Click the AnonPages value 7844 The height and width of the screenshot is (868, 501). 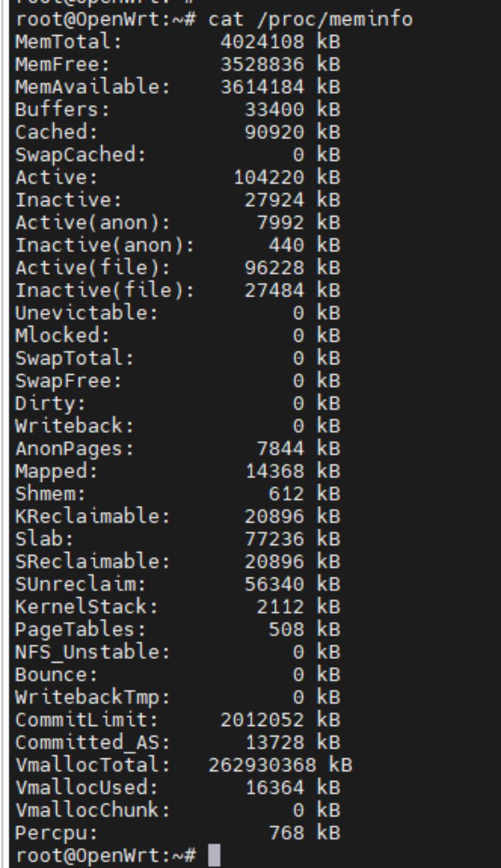click(281, 449)
